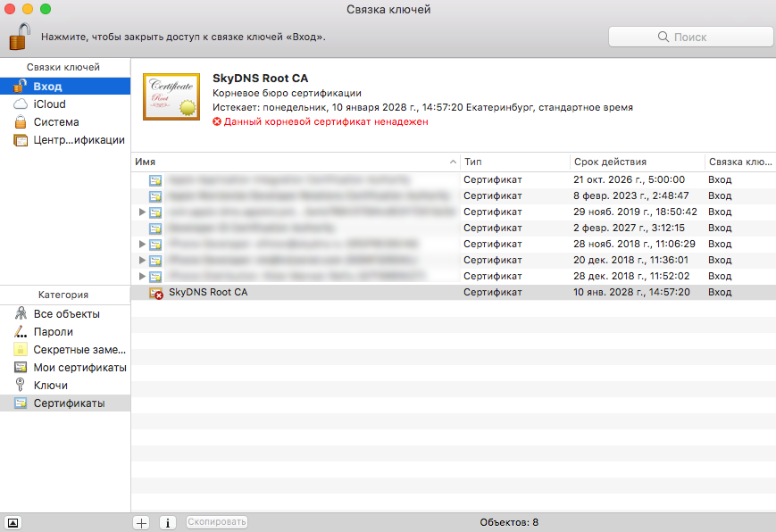The width and height of the screenshot is (776, 532).
Task: Click the Скопировать button
Action: (217, 522)
